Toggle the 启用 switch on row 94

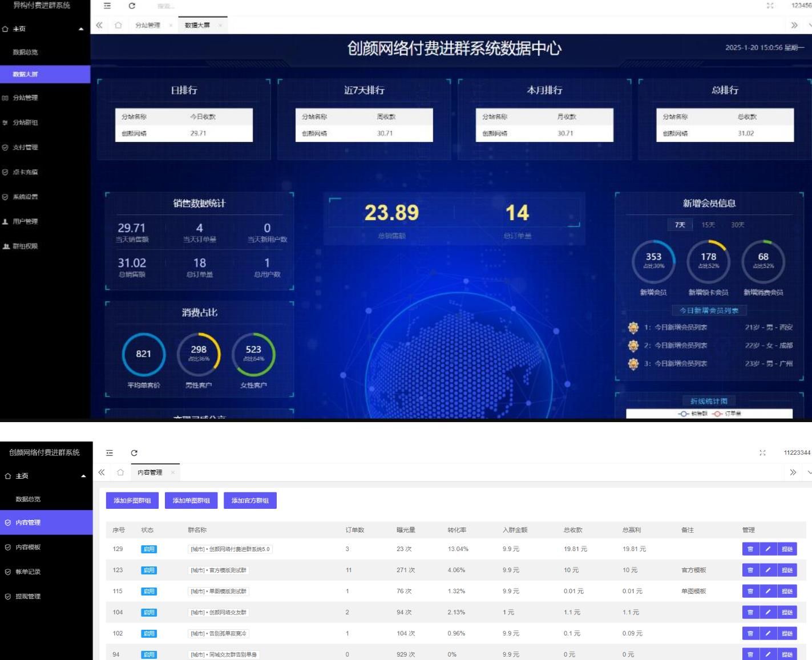point(149,654)
